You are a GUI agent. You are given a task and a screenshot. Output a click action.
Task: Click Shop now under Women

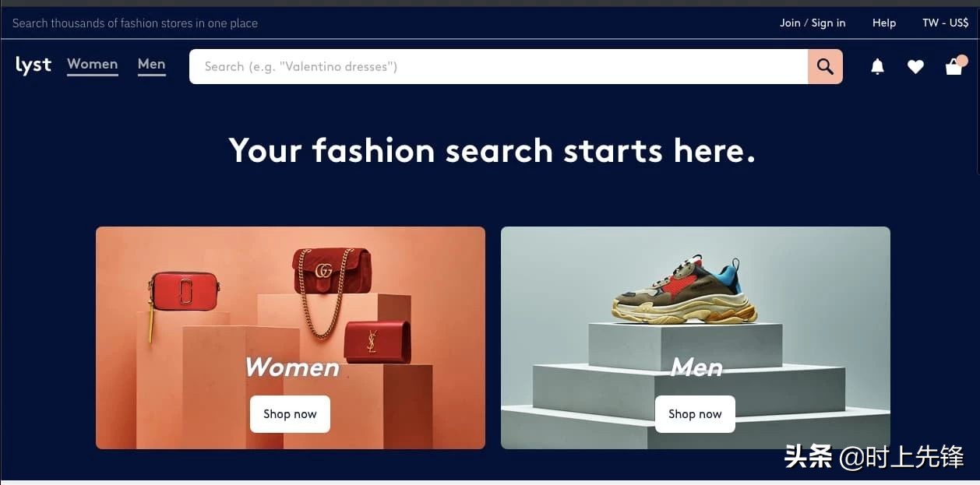click(290, 414)
